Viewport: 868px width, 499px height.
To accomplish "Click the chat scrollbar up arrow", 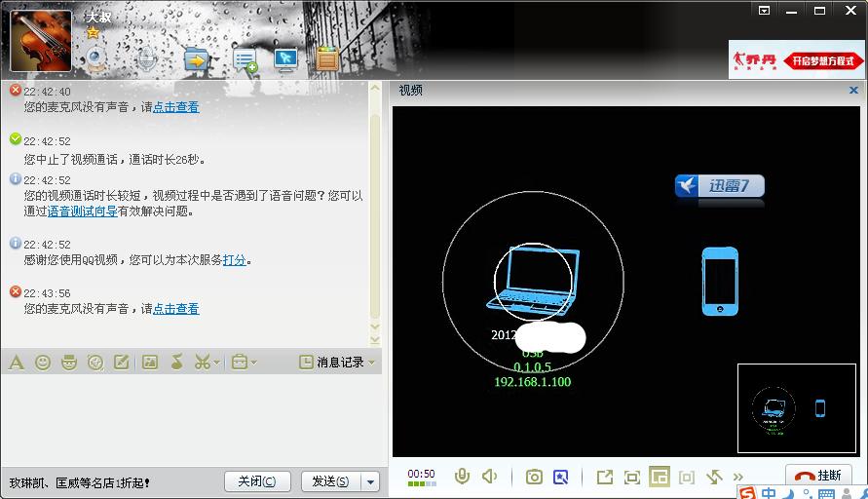I will point(375,88).
